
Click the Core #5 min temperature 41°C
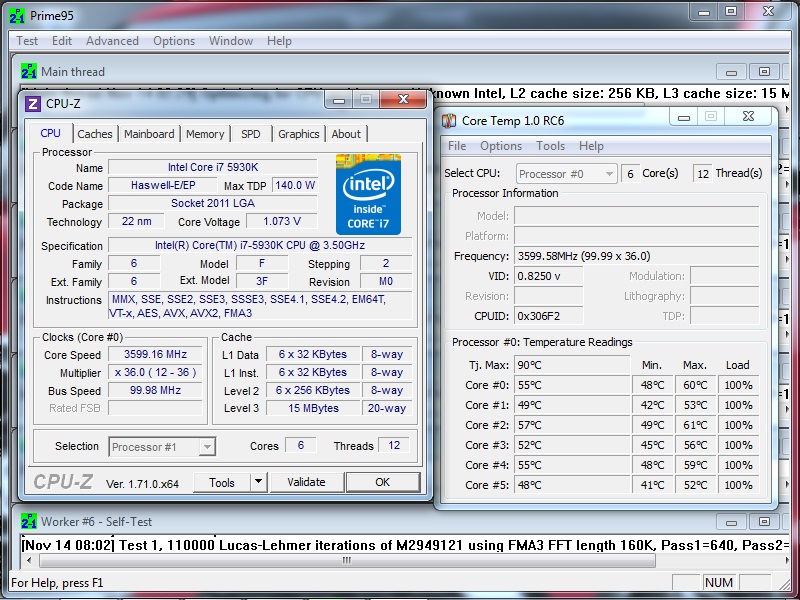coord(652,485)
